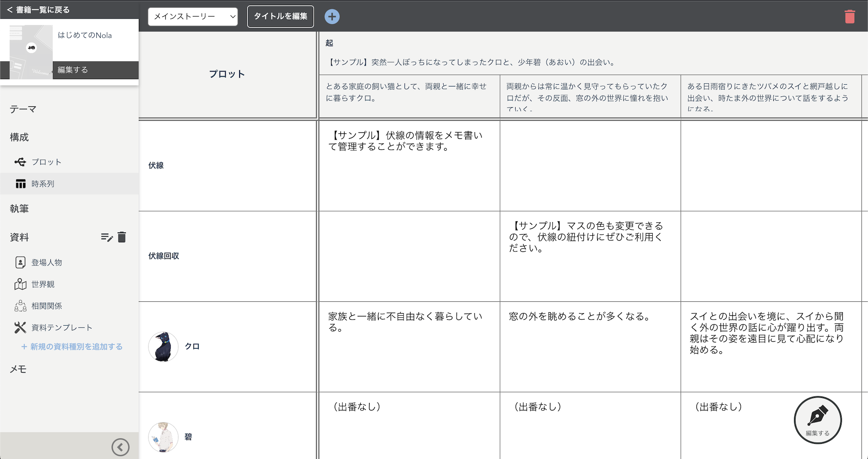The width and height of the screenshot is (868, 459).
Task: Open 世界観 sidebar label
Action: click(x=43, y=284)
